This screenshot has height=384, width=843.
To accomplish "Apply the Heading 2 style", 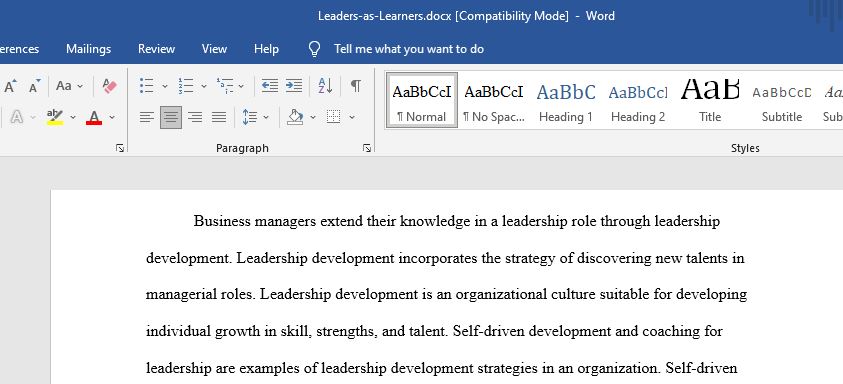I will pos(638,101).
